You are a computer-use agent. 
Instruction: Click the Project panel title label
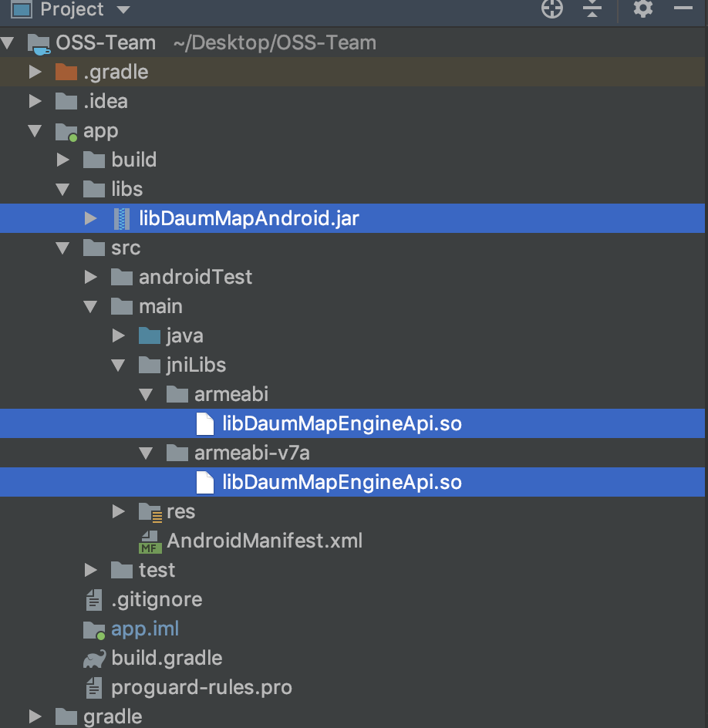[x=72, y=9]
